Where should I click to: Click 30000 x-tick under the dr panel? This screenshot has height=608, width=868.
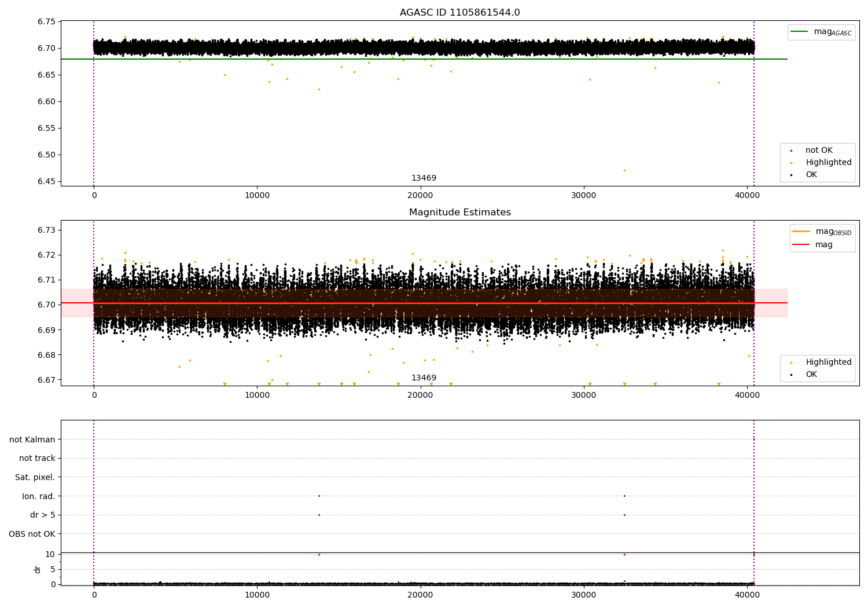click(584, 595)
